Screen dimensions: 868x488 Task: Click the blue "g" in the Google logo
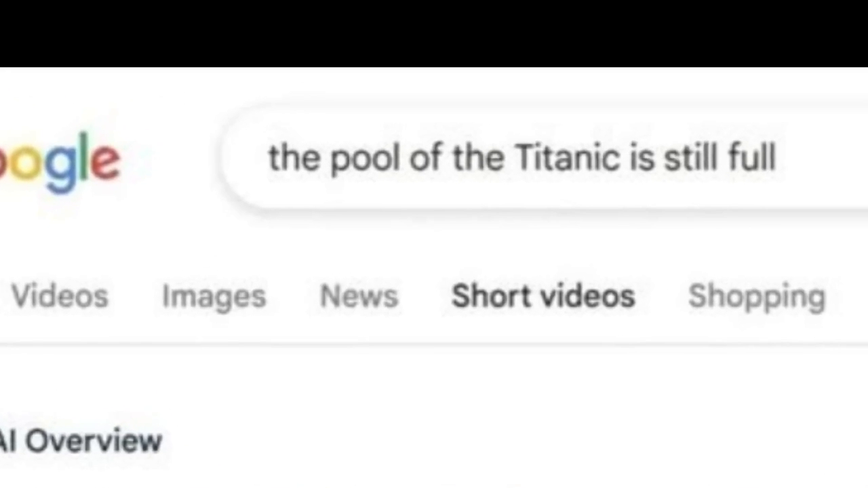tap(60, 165)
